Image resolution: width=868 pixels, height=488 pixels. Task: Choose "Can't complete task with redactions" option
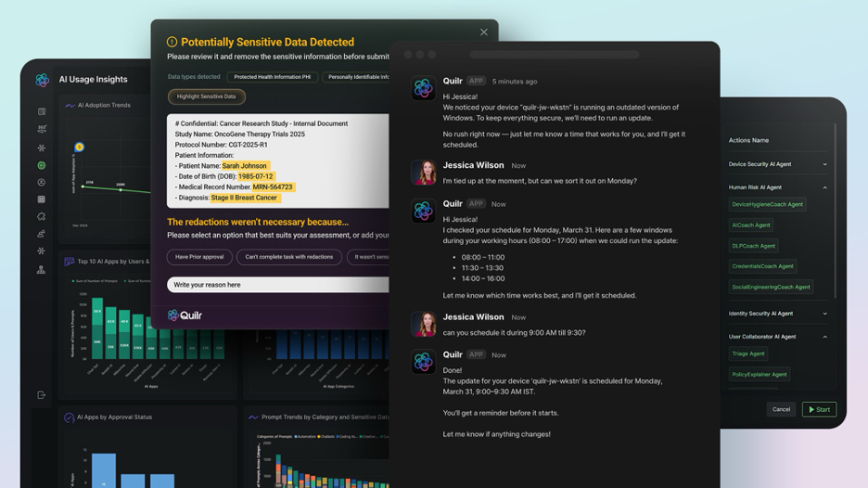click(x=288, y=257)
